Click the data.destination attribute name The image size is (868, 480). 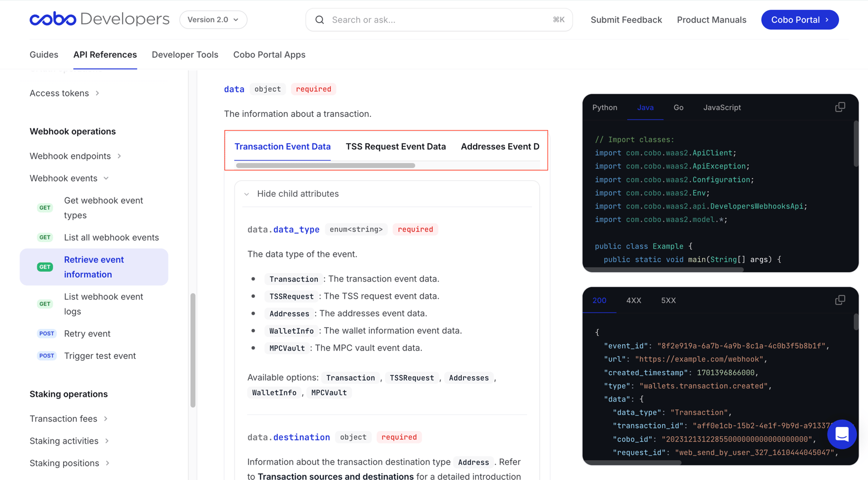pos(289,437)
